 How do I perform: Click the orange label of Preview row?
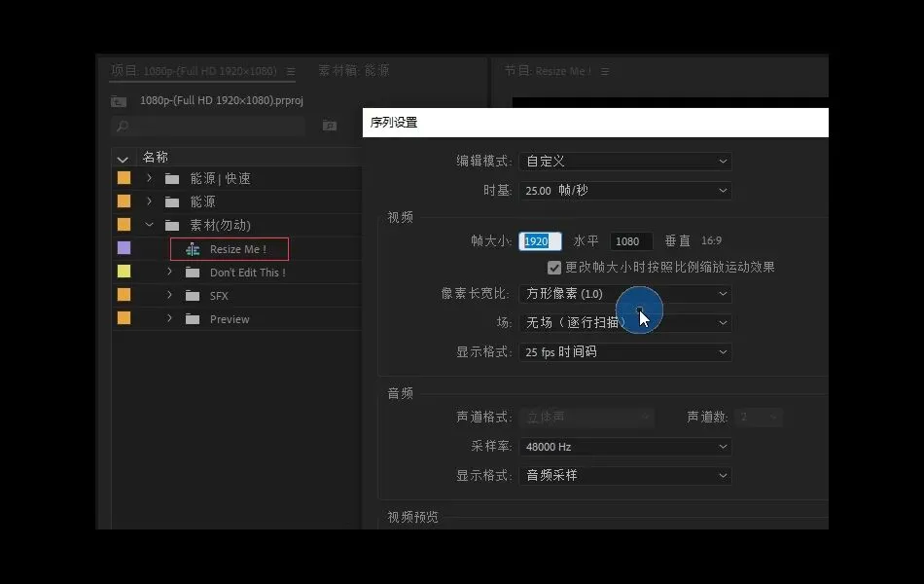point(124,318)
